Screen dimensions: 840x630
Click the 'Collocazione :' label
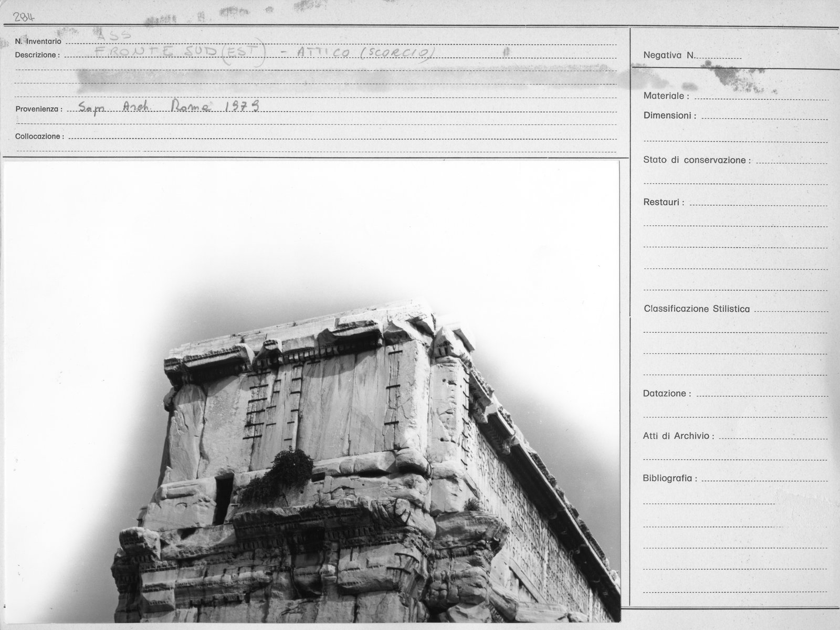pos(39,136)
